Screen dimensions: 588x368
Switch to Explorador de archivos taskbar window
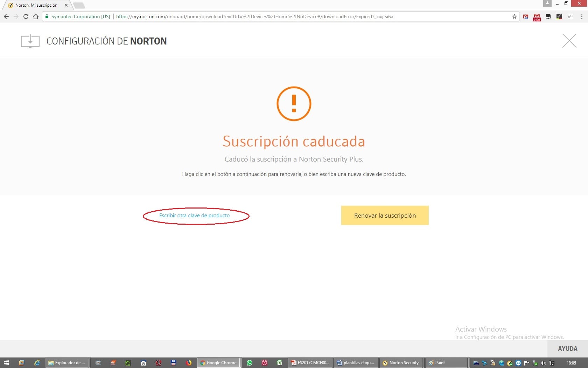click(x=67, y=363)
